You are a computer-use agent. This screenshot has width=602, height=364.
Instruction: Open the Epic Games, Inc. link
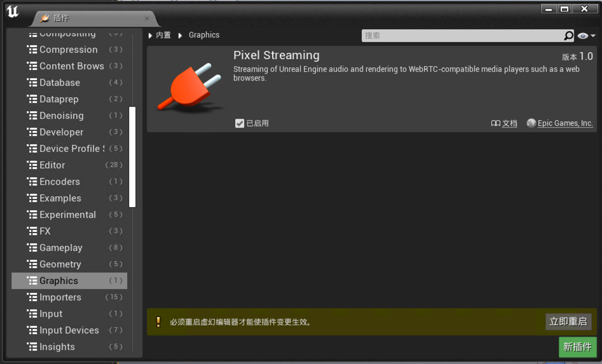[565, 123]
